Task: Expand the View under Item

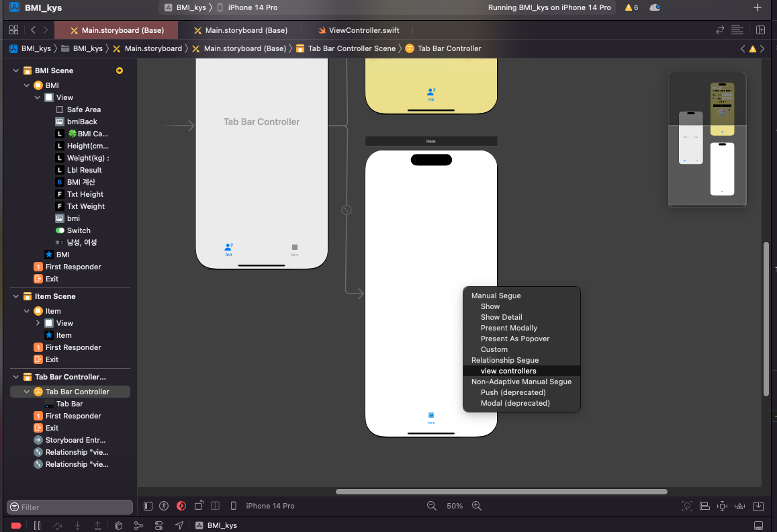Action: tap(38, 323)
